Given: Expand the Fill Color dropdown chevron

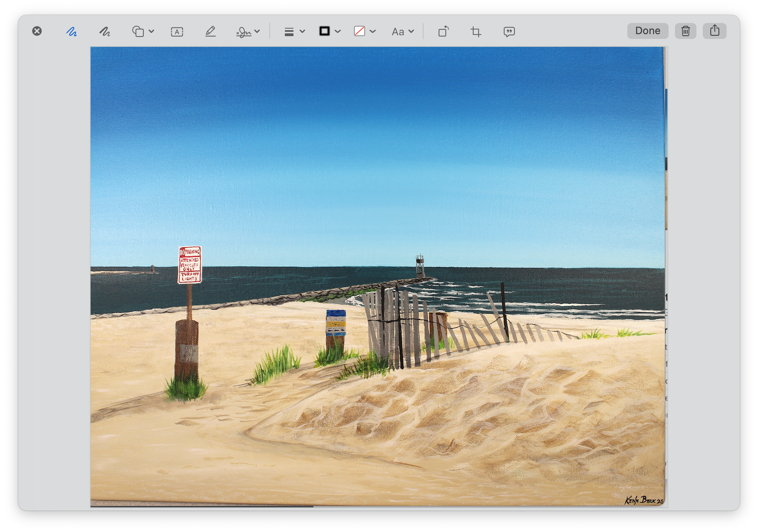Looking at the screenshot, I should 373,31.
